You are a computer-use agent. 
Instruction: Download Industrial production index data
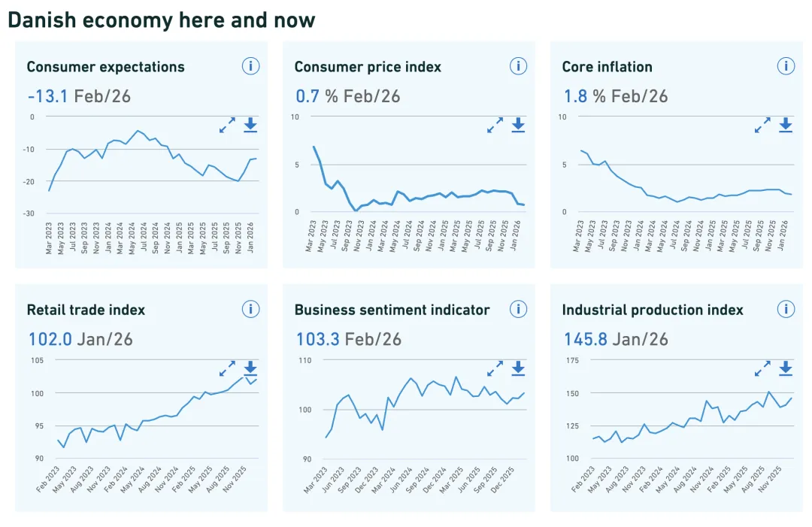[x=786, y=368]
